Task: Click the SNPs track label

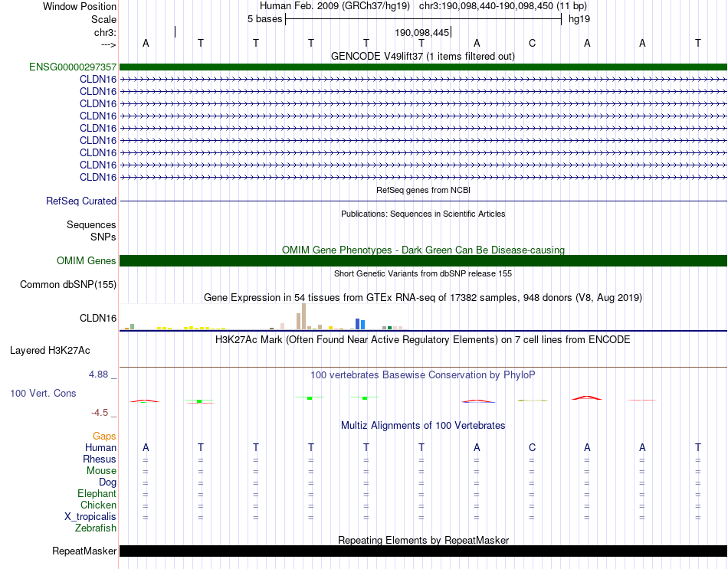Action: [x=103, y=237]
